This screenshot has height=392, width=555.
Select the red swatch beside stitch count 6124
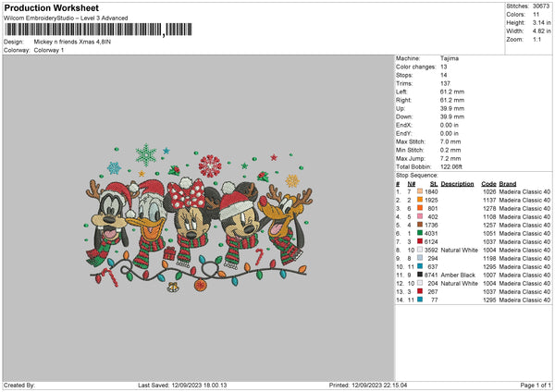pyautogui.click(x=420, y=241)
